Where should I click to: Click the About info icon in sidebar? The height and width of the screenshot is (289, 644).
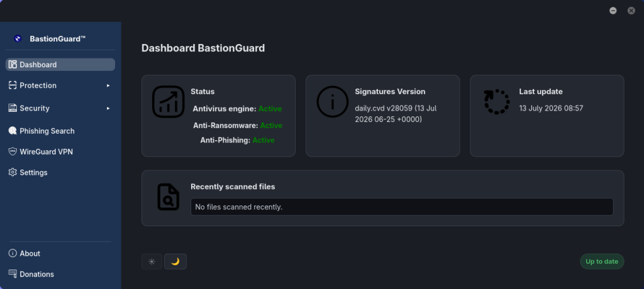[13, 253]
